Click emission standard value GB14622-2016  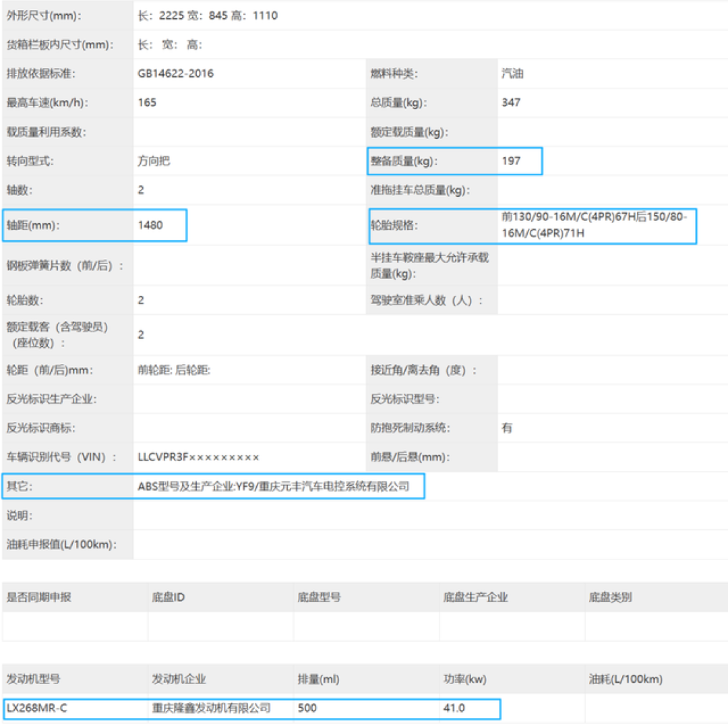175,73
